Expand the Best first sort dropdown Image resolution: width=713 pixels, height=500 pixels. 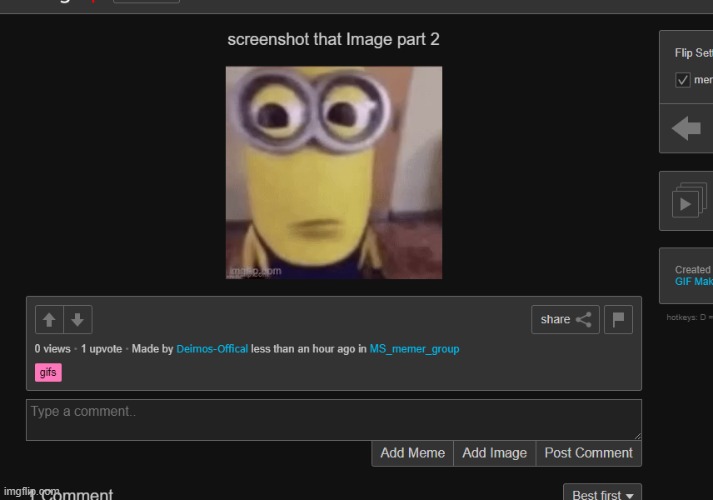pyautogui.click(x=603, y=493)
